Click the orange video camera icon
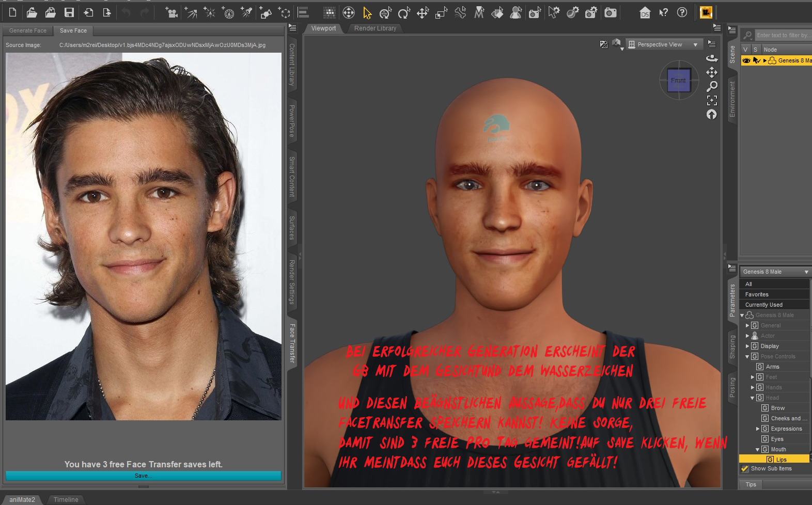The image size is (812, 505). [706, 12]
